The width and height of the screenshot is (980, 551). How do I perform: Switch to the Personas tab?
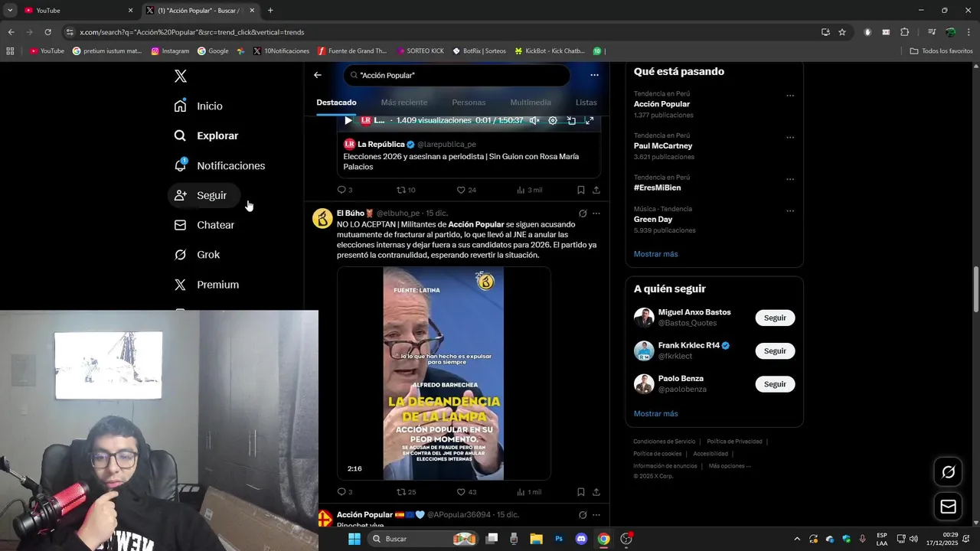469,103
